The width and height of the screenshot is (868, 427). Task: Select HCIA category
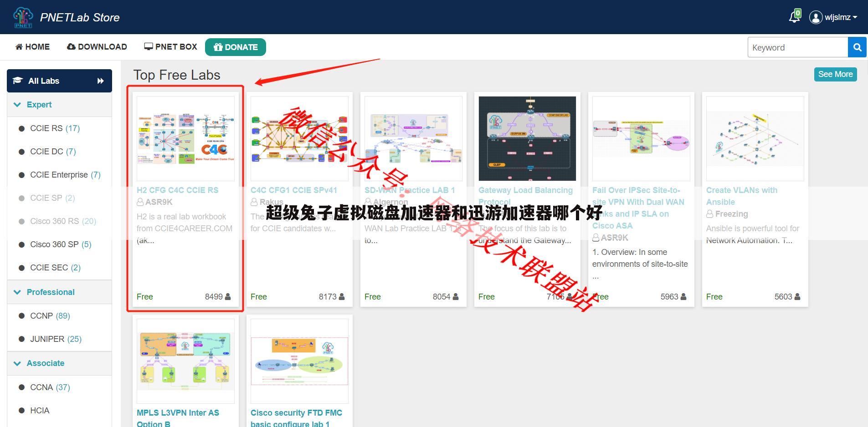click(40, 411)
